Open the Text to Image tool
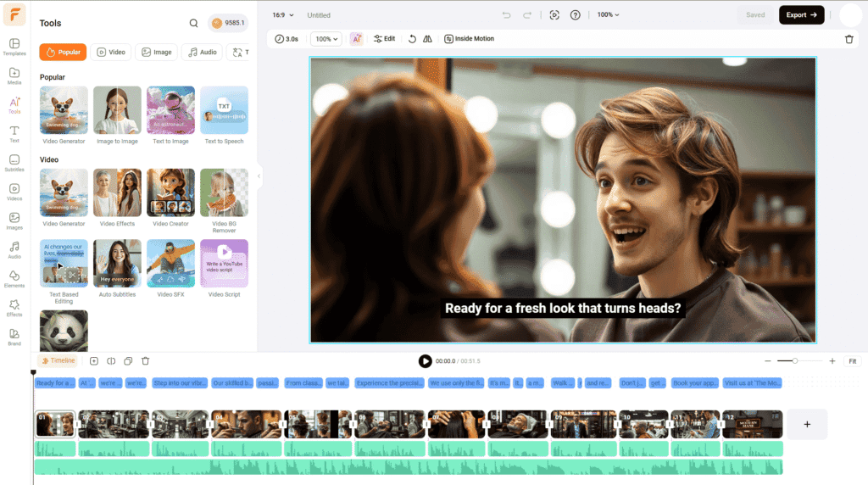The width and height of the screenshot is (868, 485). pyautogui.click(x=170, y=115)
